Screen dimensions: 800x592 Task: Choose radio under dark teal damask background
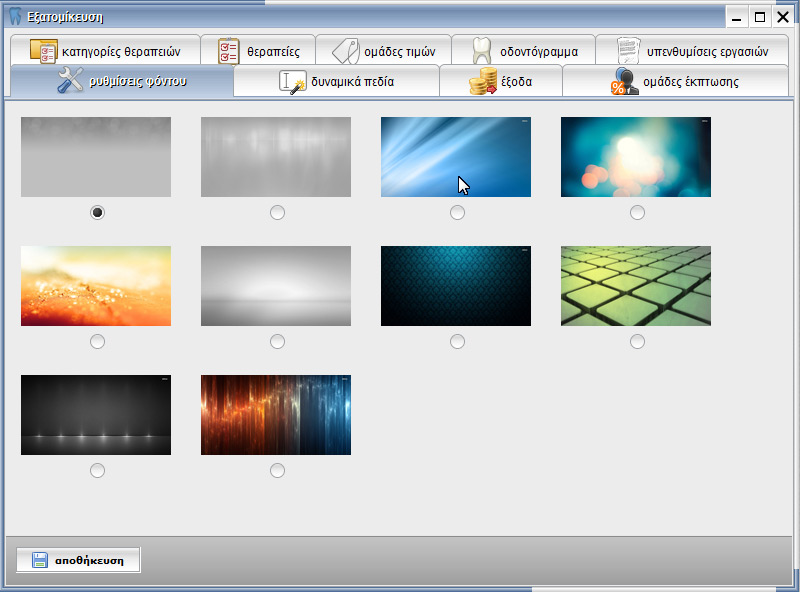click(457, 341)
